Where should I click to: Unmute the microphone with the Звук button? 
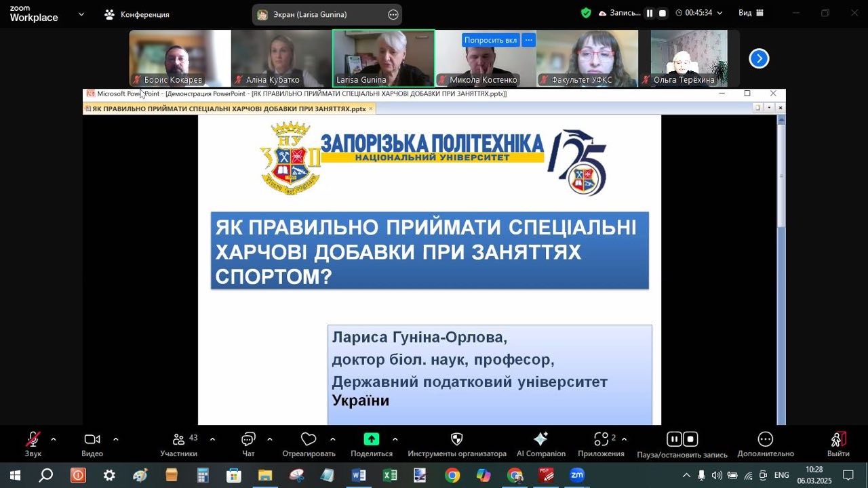click(33, 439)
